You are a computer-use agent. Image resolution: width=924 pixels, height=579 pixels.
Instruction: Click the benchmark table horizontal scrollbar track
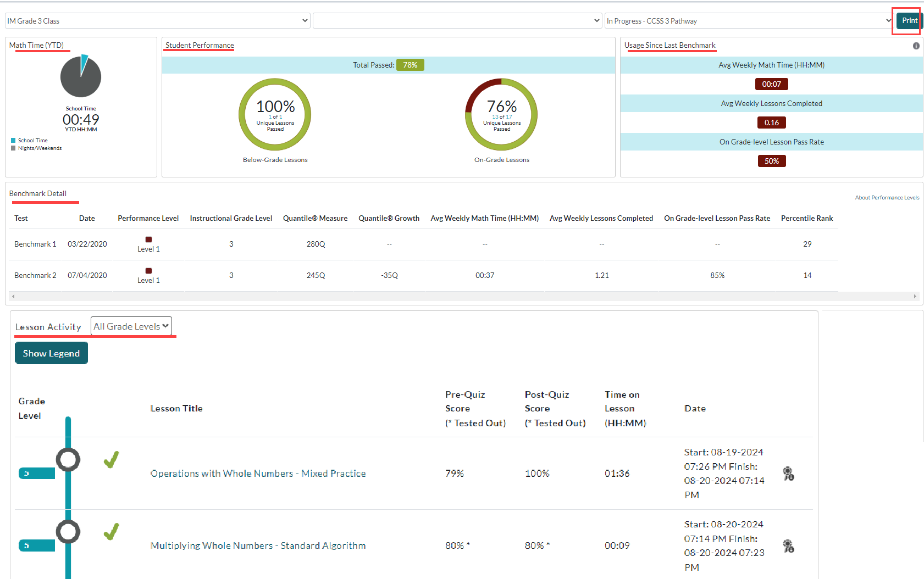(x=464, y=297)
